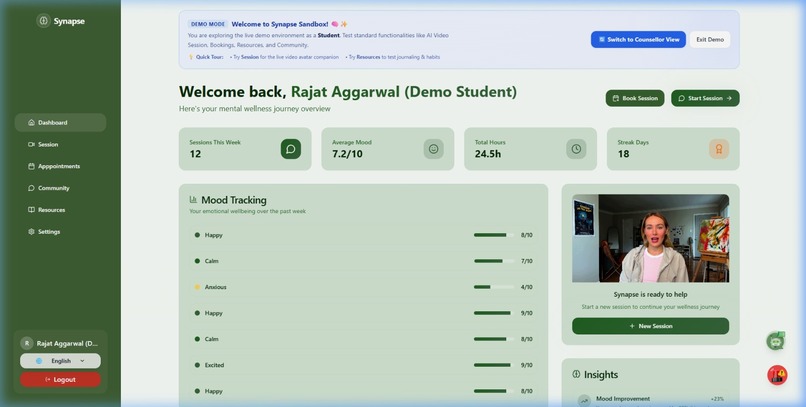Screen dimensions: 806x407
Task: Click the Calm 7/10 mood row label
Action: click(x=211, y=261)
